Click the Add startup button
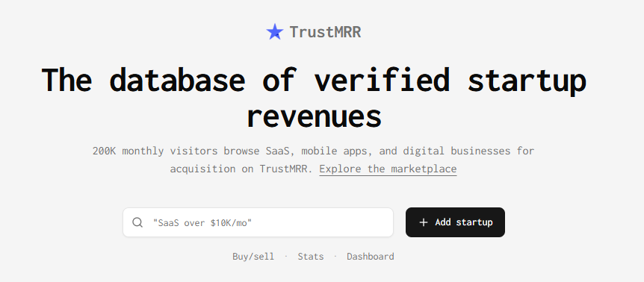Screen dimensions: 644x282 [455, 222]
